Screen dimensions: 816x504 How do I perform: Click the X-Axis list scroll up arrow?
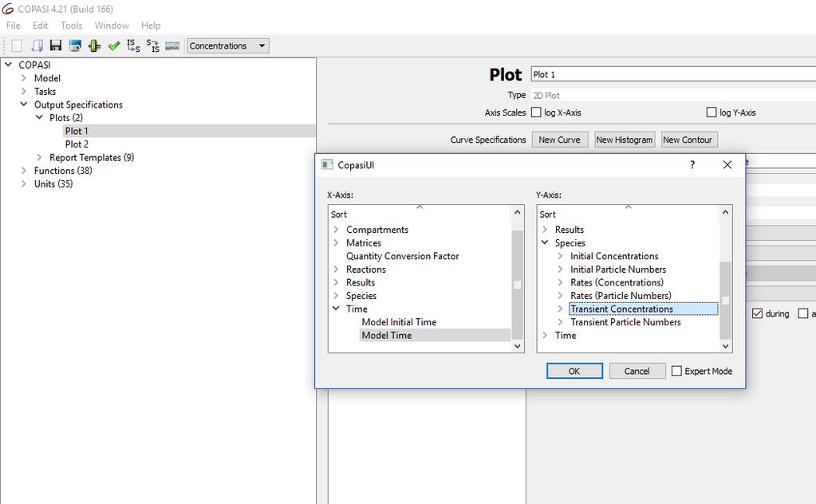pos(518,212)
